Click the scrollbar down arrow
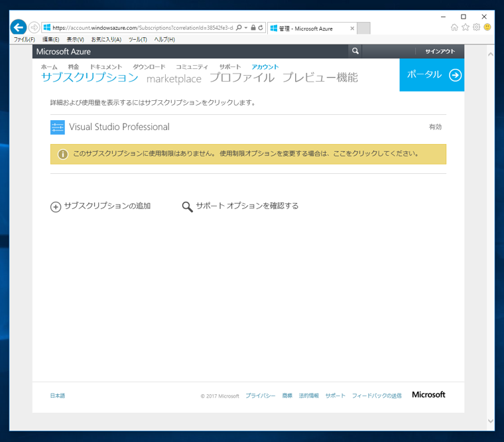 pyautogui.click(x=491, y=421)
